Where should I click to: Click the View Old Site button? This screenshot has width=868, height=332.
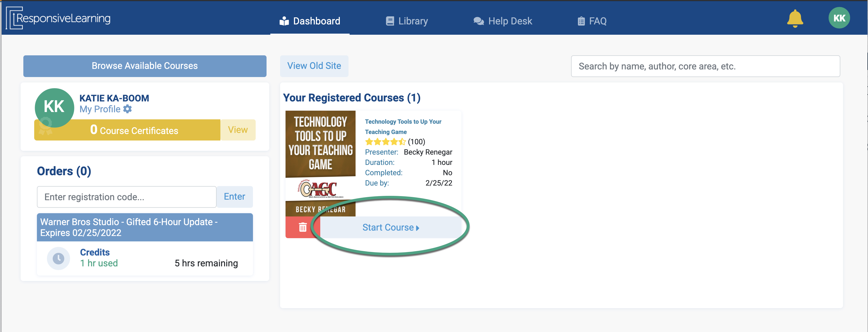tap(314, 66)
